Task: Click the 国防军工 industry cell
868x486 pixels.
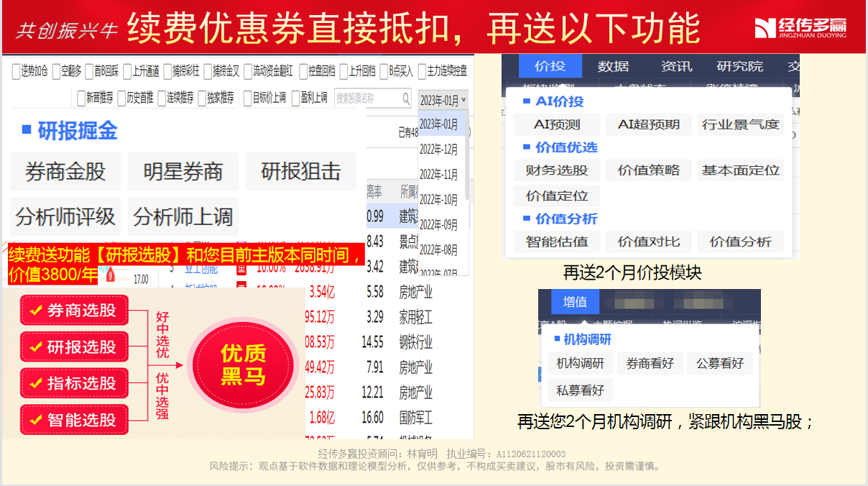Action: pos(416,417)
